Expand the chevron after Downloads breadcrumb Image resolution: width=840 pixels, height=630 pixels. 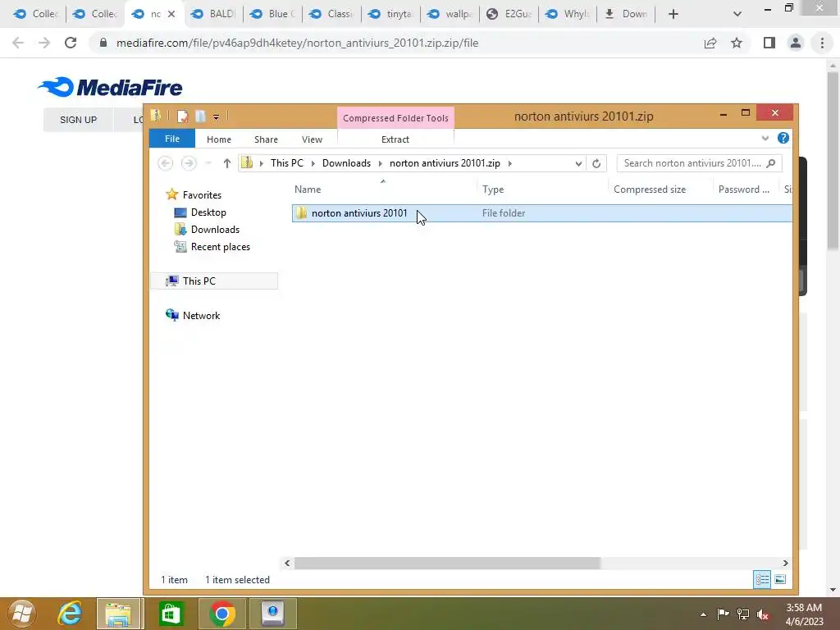381,163
